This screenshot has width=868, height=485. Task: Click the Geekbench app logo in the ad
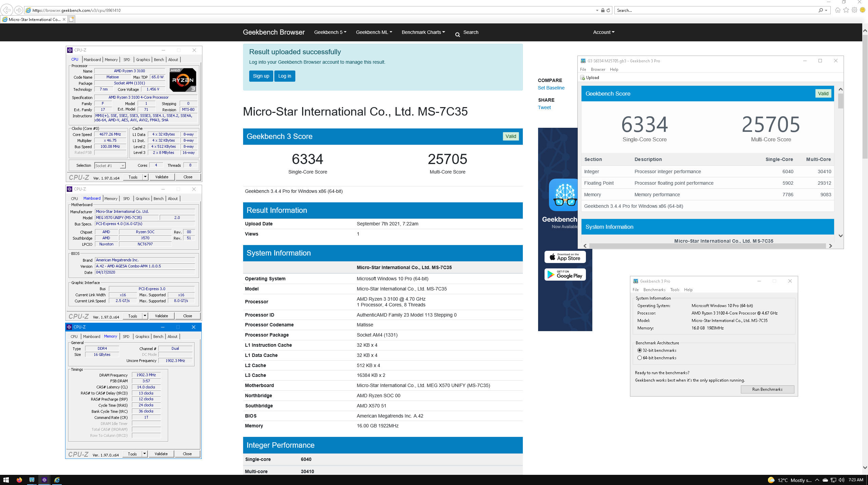(564, 195)
